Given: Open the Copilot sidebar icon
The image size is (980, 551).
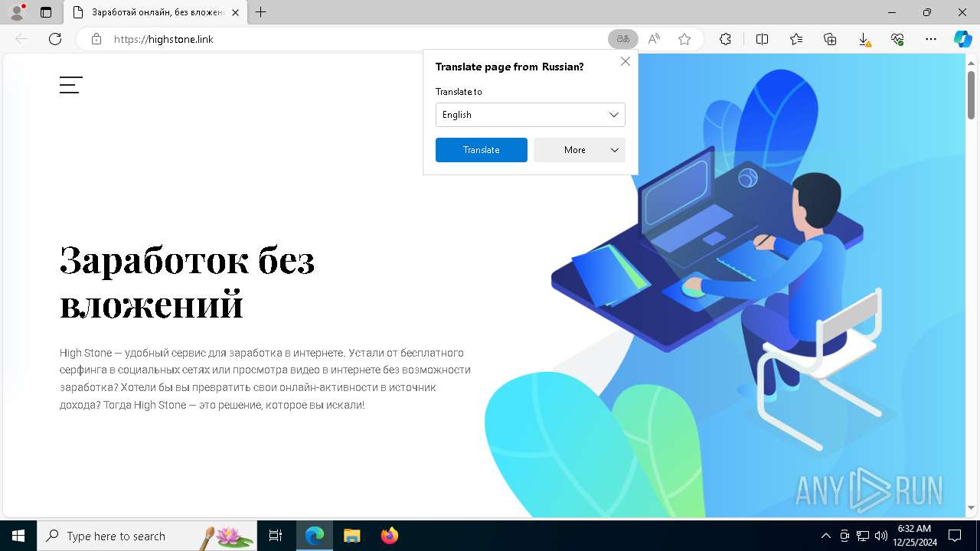Looking at the screenshot, I should (x=962, y=39).
